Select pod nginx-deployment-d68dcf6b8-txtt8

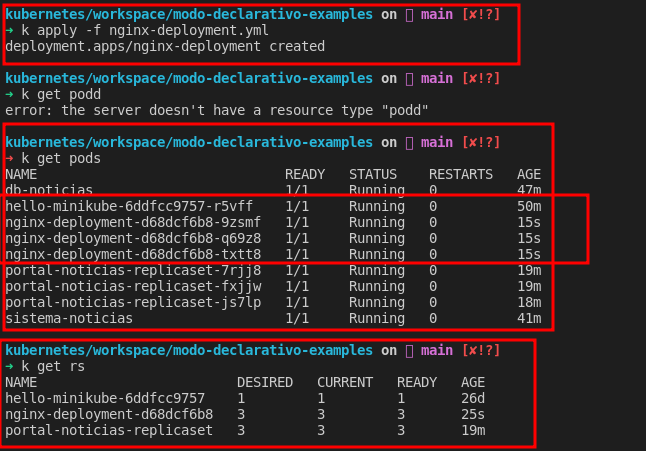click(x=133, y=254)
